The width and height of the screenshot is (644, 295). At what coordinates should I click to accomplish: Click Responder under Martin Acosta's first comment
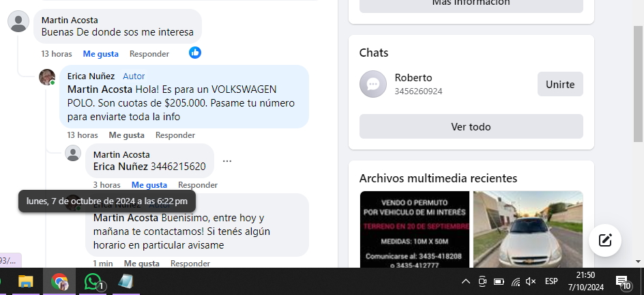[149, 54]
